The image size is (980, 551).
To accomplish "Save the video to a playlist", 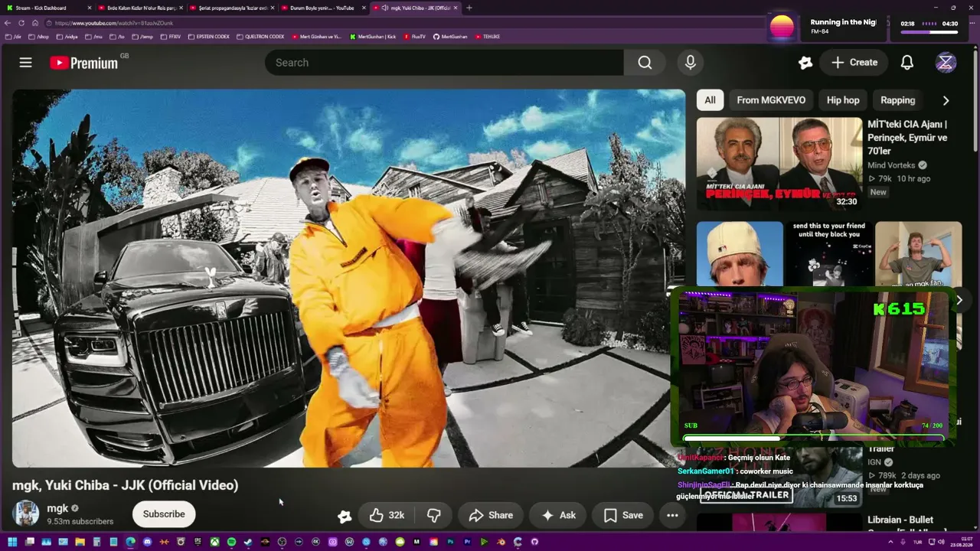I will point(623,515).
